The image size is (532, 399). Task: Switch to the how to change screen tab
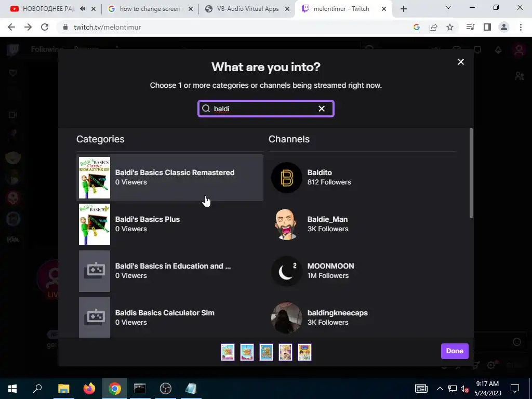click(x=149, y=9)
